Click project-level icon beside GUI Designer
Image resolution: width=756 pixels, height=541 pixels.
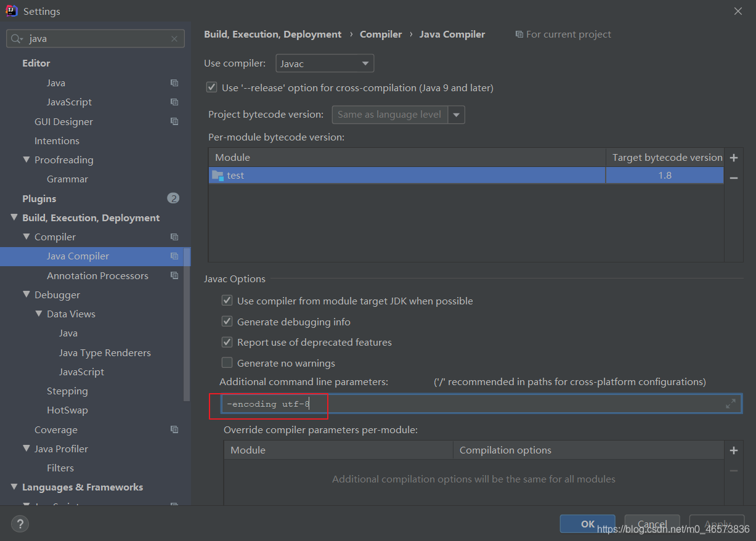[174, 121]
